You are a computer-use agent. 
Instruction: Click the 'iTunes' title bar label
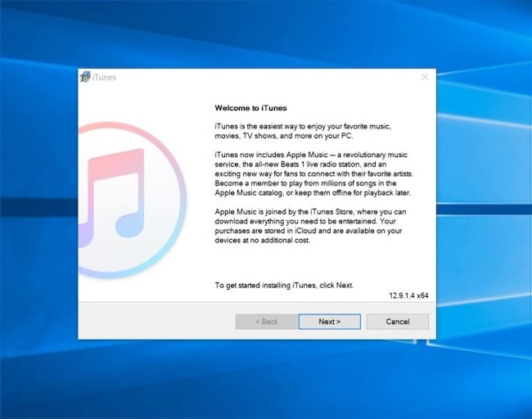tap(104, 78)
